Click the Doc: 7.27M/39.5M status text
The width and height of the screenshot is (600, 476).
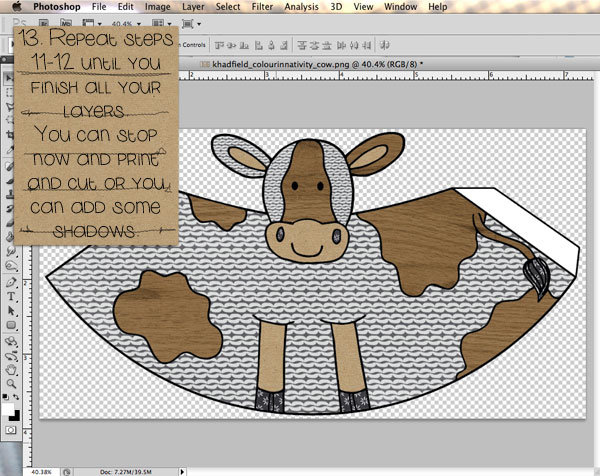[x=126, y=472]
